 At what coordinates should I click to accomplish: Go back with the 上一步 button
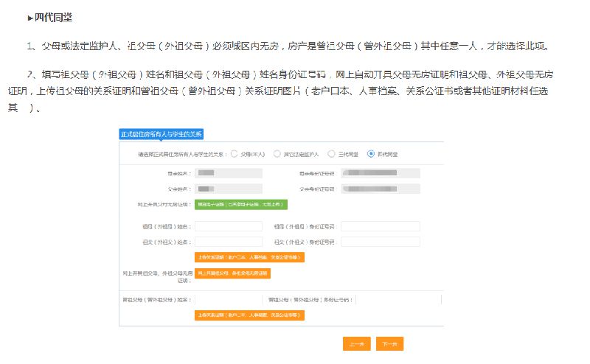point(356,344)
